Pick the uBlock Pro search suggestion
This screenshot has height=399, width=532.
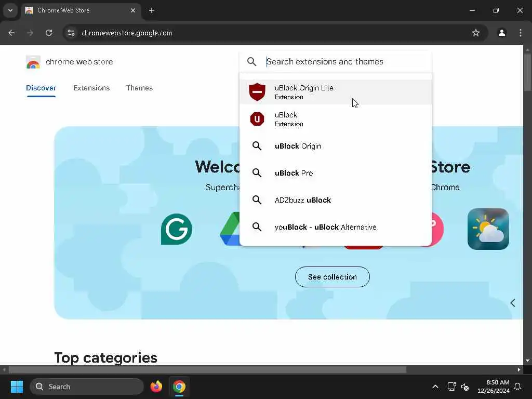pos(336,173)
